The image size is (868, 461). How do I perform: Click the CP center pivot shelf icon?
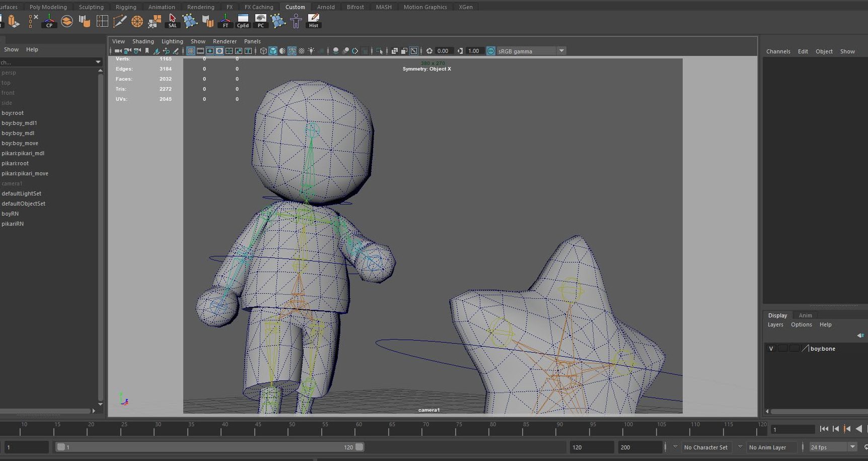tap(49, 21)
